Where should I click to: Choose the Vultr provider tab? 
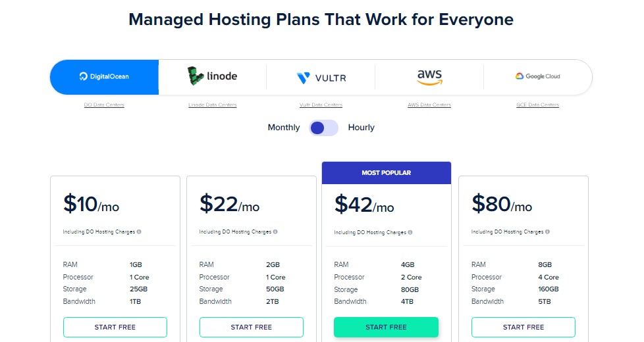click(x=321, y=77)
